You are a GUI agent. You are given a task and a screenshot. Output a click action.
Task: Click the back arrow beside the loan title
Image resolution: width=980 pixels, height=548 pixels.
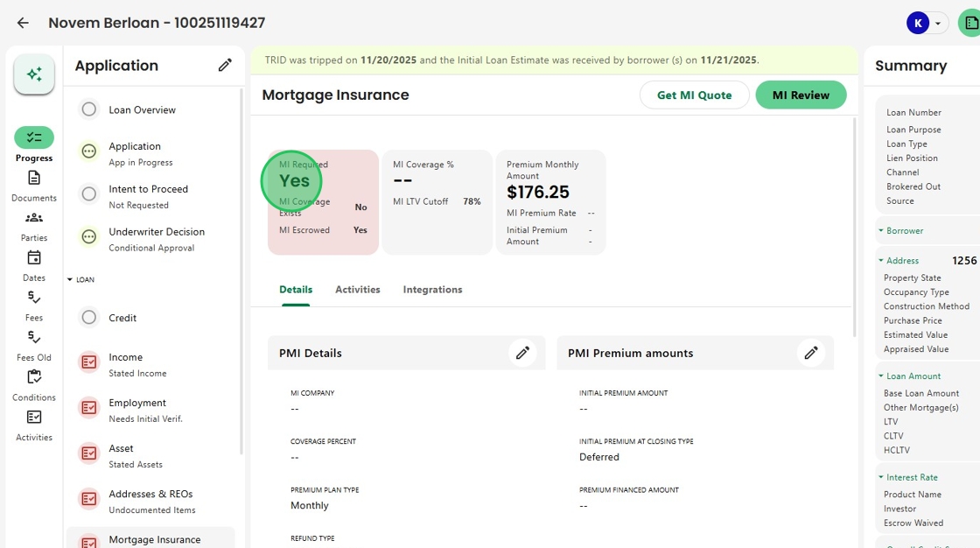23,23
